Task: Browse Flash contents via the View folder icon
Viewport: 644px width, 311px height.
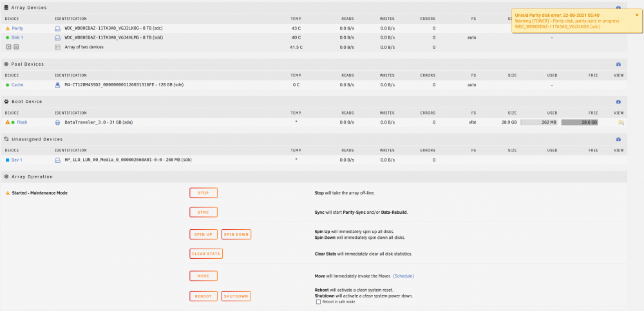Action: point(621,122)
